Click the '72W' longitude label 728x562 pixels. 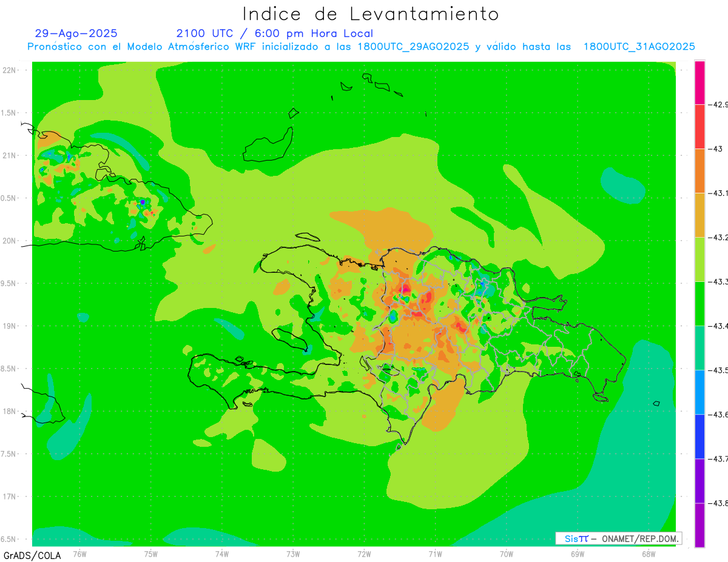point(364,554)
